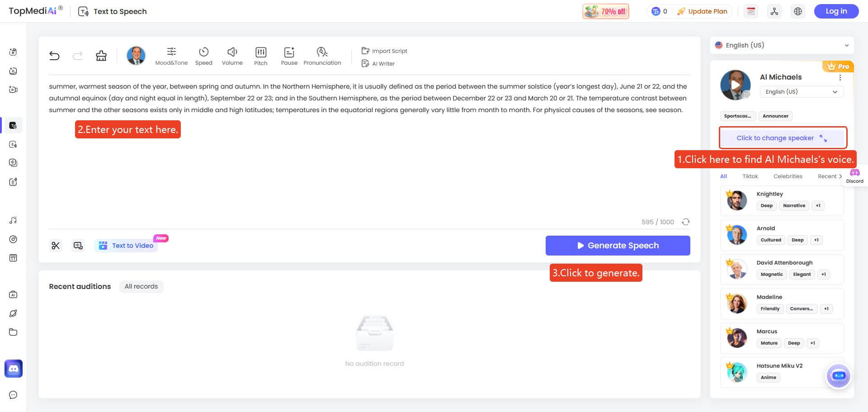Click Knightley's +1 tags badge

click(x=818, y=206)
